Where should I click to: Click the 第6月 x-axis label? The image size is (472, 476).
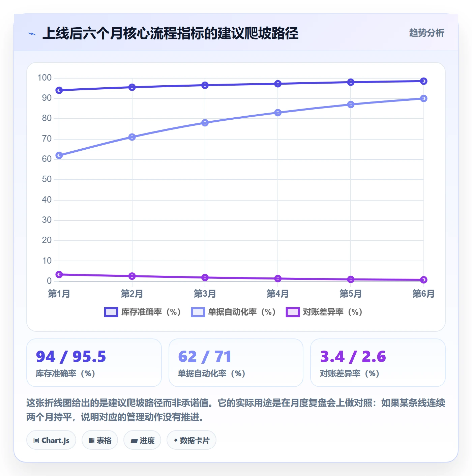[x=424, y=294]
